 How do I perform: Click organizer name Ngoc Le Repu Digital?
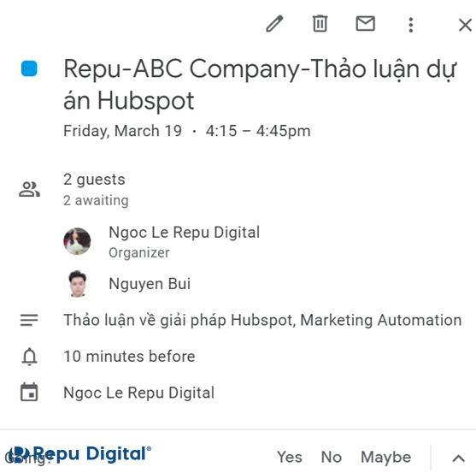tap(185, 233)
